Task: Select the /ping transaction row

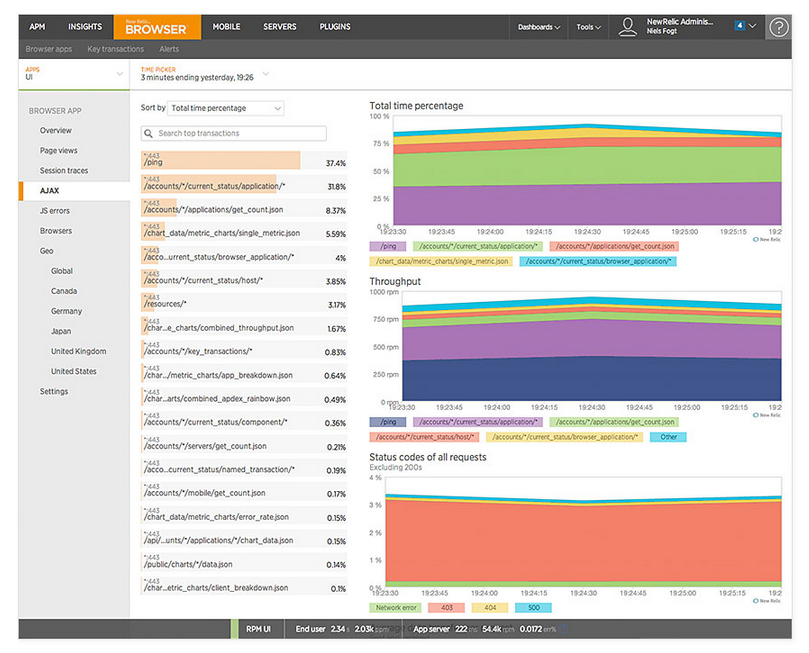Action: [x=244, y=160]
